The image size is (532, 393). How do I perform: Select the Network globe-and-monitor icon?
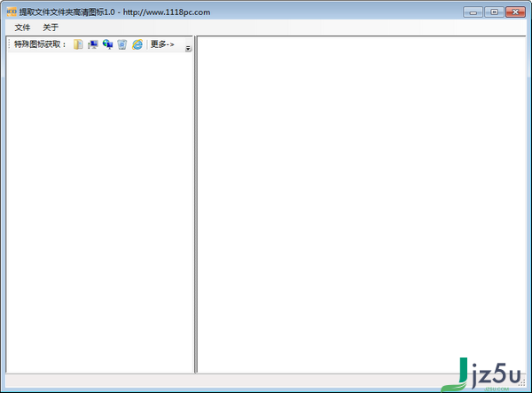(107, 44)
